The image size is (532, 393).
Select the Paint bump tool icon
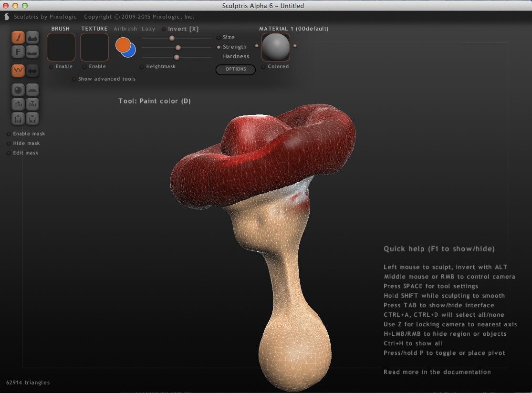(x=32, y=38)
